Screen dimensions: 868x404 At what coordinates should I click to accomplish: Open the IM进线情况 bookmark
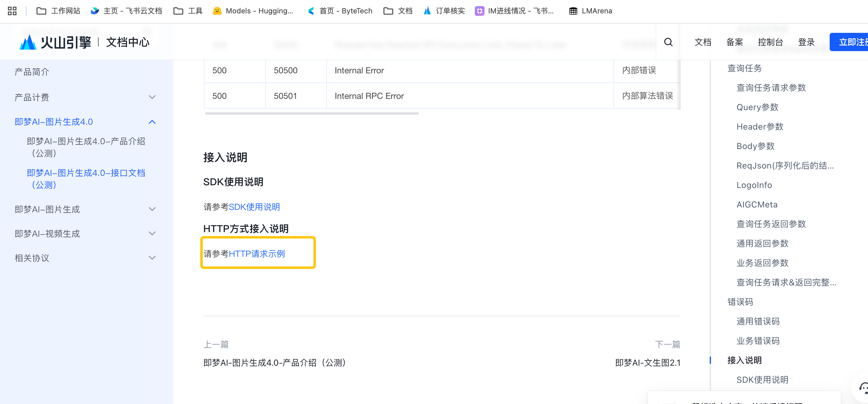click(x=514, y=11)
